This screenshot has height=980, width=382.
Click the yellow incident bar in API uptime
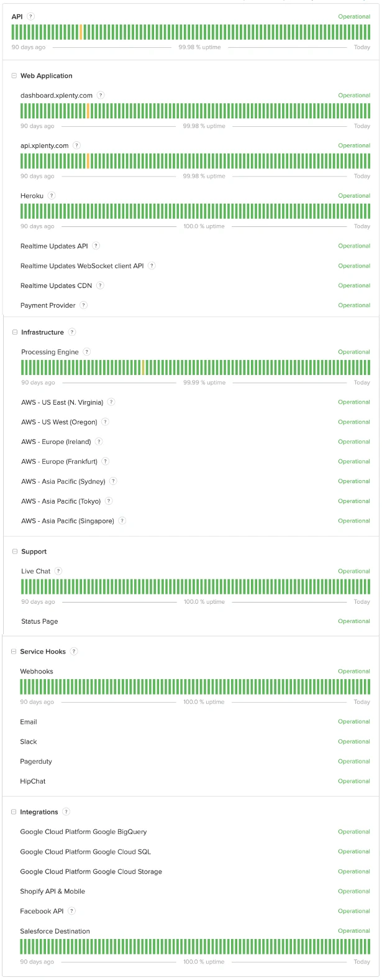click(81, 32)
